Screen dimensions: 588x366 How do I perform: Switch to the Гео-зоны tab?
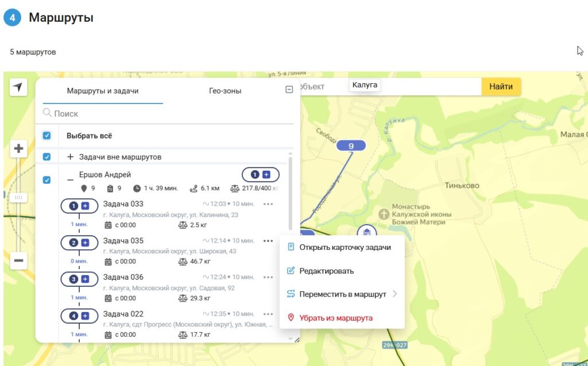[225, 91]
